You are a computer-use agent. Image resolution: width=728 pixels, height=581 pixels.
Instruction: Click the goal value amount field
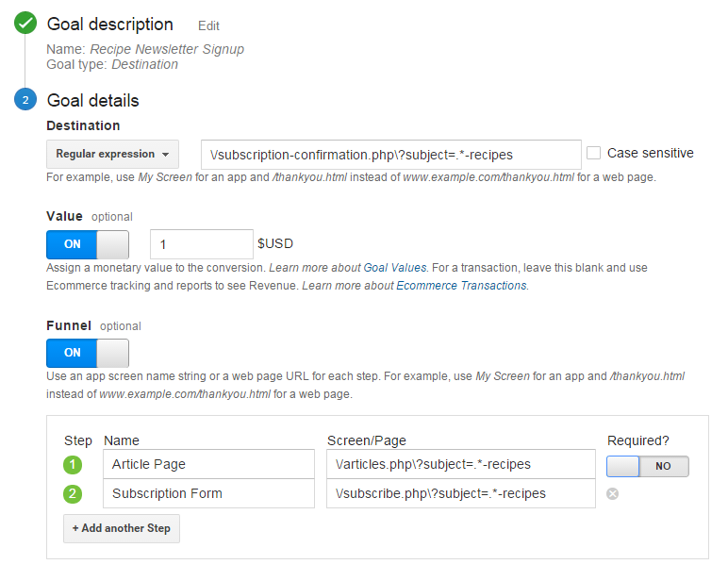[202, 244]
